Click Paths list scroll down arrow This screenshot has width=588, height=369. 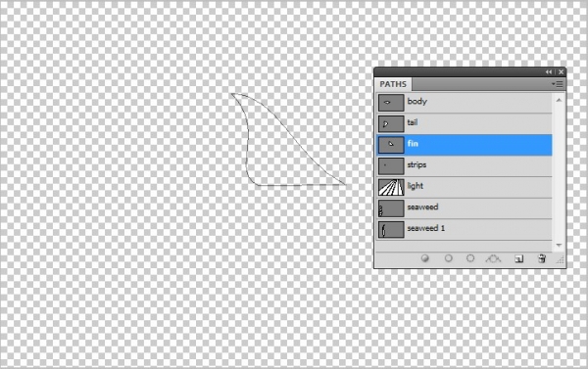click(x=559, y=245)
